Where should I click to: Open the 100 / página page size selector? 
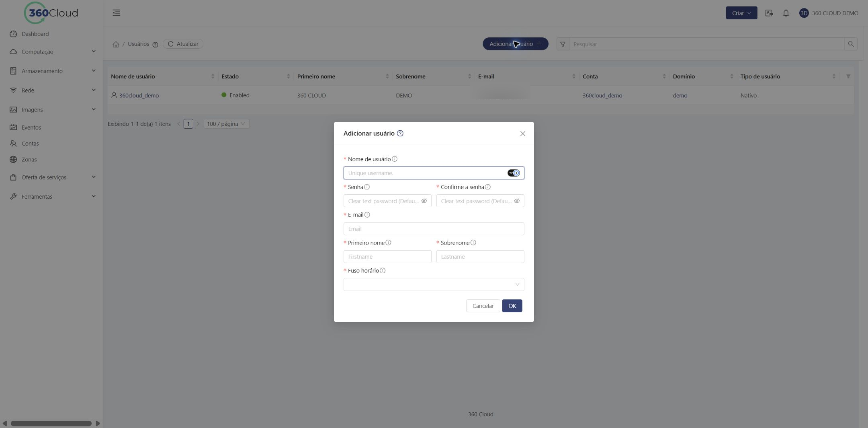[226, 124]
